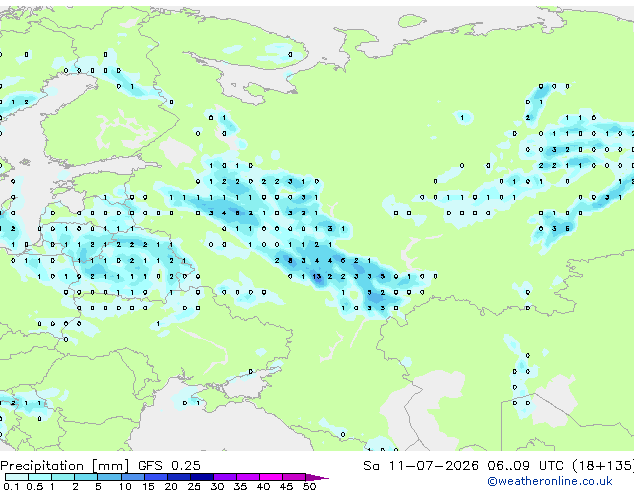Click the legend swatch for 40–45 mm
Image resolution: width=634 pixels, height=490 pixels.
[x=271, y=477]
